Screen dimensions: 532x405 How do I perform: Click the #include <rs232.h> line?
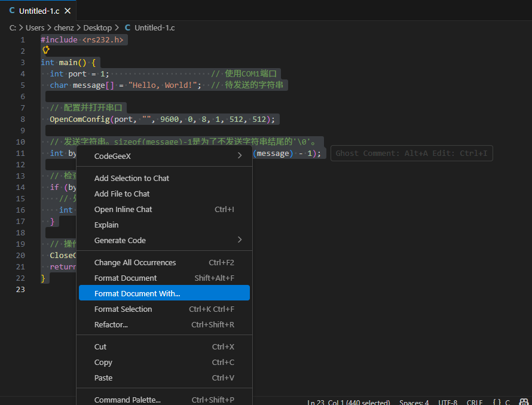coord(82,39)
